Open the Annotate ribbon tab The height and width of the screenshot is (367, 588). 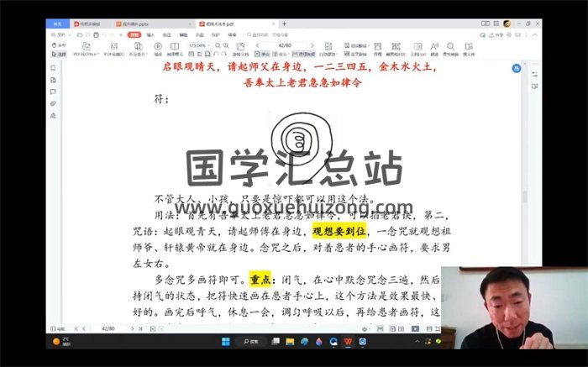click(x=167, y=35)
